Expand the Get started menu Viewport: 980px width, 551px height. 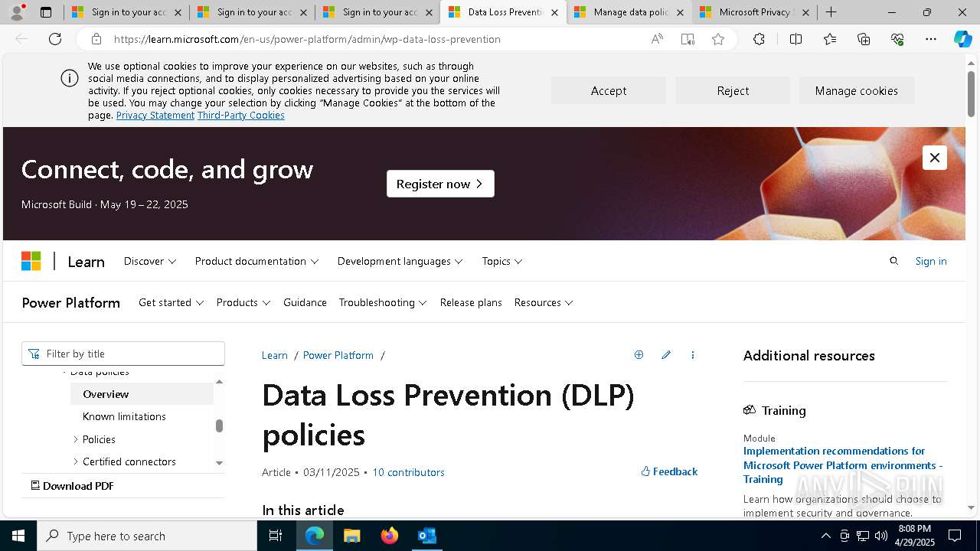coord(171,302)
